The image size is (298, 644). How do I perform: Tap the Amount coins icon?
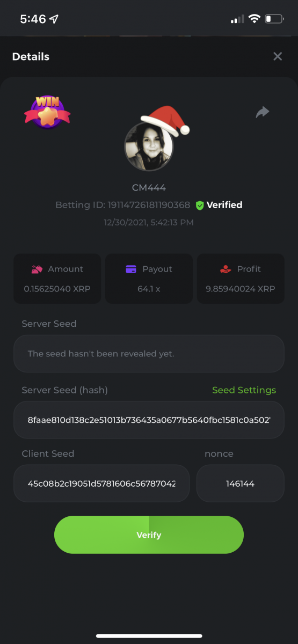pos(37,269)
